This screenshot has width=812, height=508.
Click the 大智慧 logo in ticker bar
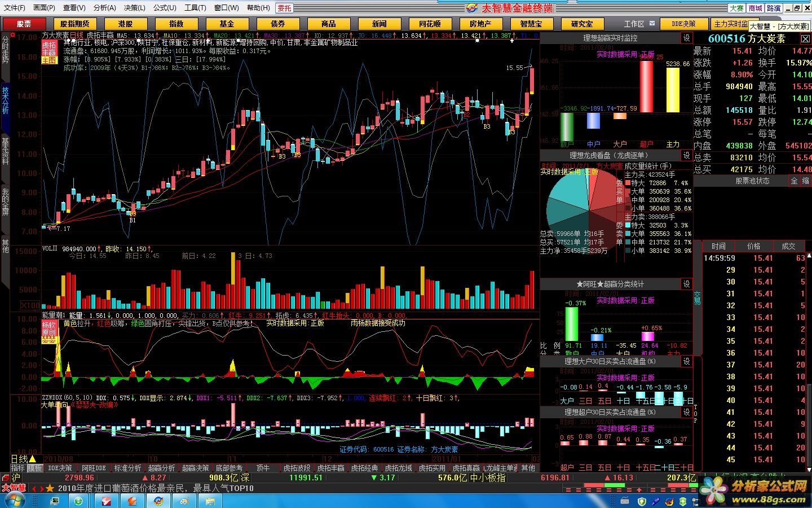click(x=14, y=488)
